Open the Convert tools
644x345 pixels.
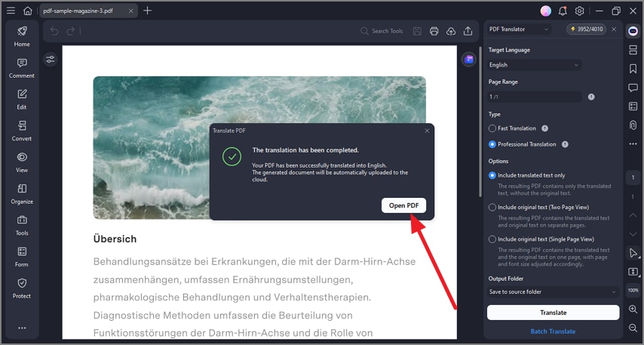coord(22,131)
